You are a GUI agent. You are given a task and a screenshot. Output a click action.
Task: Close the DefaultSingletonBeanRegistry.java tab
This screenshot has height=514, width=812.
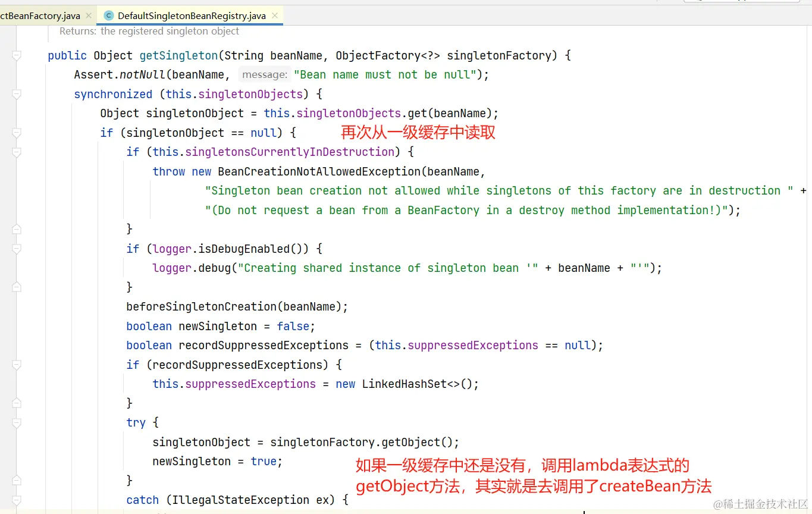click(274, 15)
